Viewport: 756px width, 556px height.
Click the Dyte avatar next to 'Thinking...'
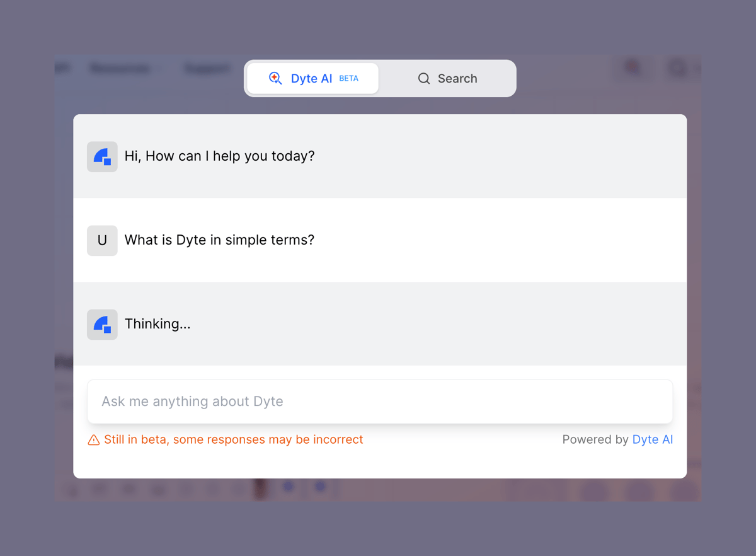point(102,323)
